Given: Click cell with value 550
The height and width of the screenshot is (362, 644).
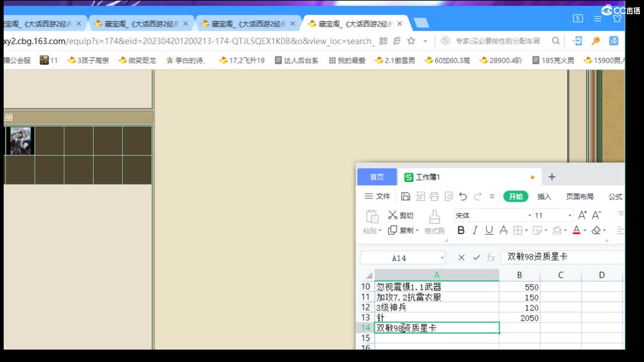Looking at the screenshot, I should point(519,287).
